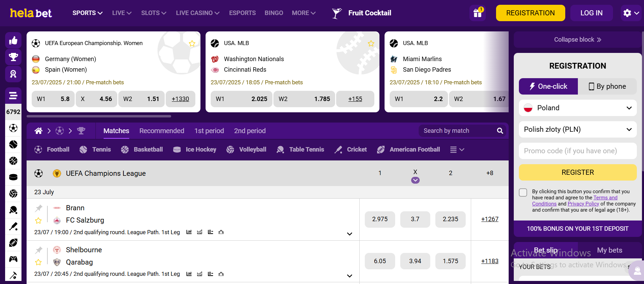The height and width of the screenshot is (284, 644).
Task: Go to home via breadcrumb house icon
Action: pos(39,131)
